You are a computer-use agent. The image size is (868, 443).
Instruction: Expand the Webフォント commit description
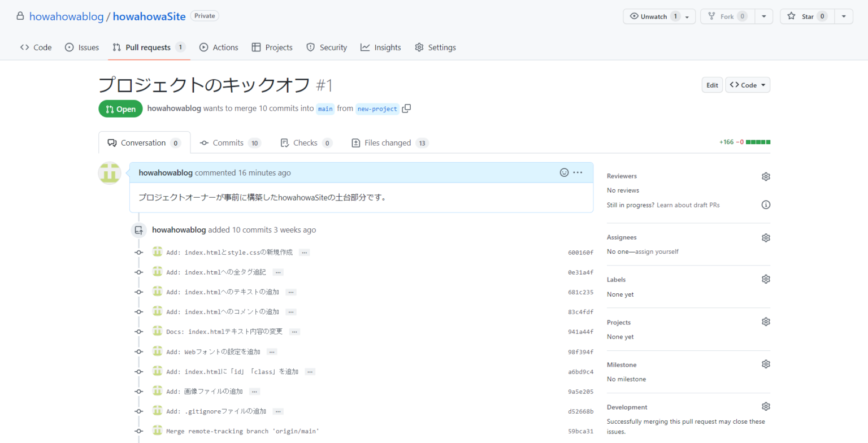pos(272,352)
